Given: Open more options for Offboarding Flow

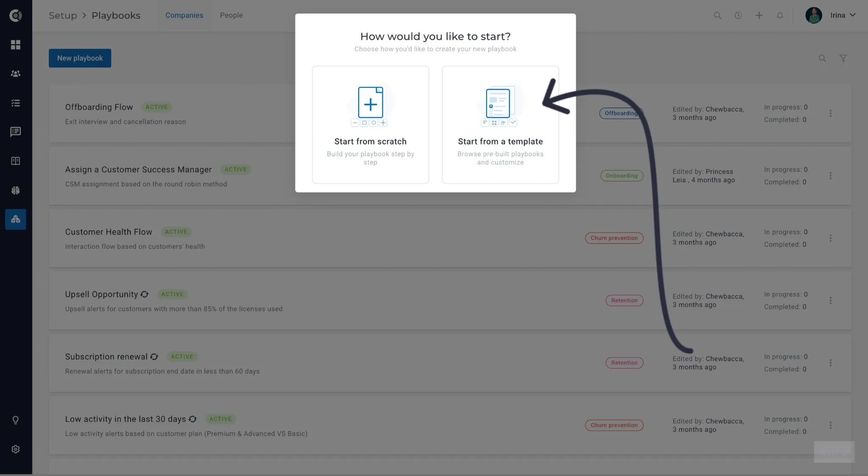Looking at the screenshot, I should pos(831,113).
